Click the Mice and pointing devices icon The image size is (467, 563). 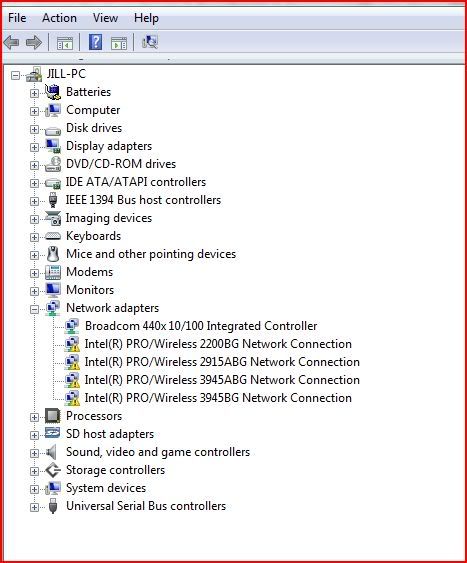click(x=53, y=254)
